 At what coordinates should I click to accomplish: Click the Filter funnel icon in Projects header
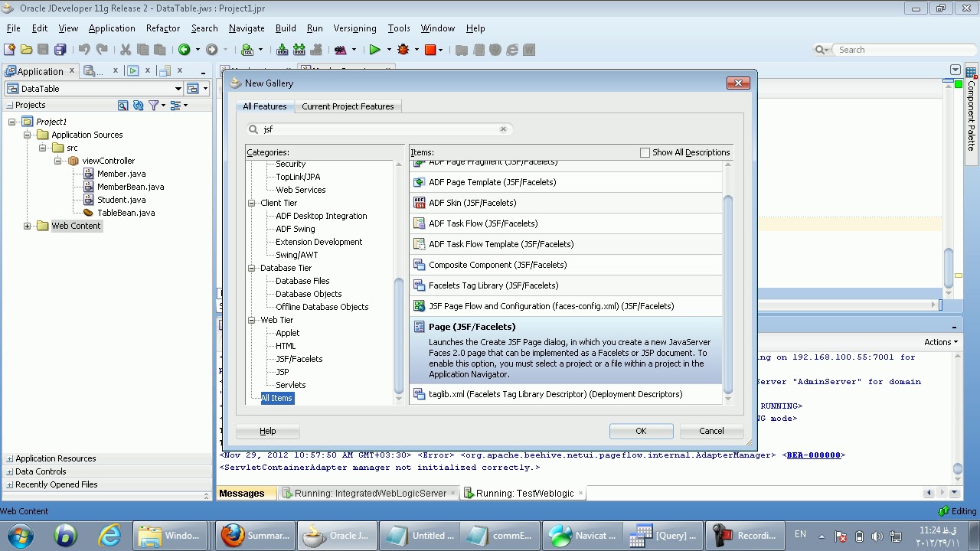click(153, 105)
